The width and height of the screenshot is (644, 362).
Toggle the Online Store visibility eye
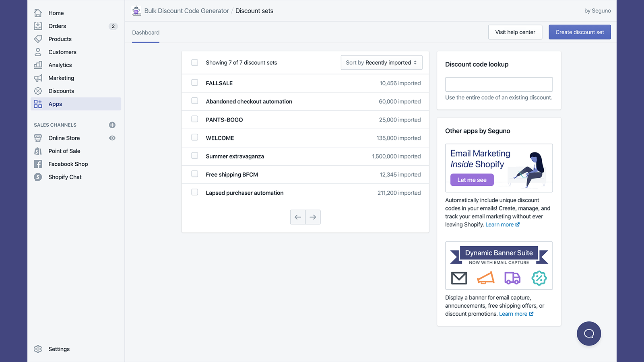coord(112,138)
